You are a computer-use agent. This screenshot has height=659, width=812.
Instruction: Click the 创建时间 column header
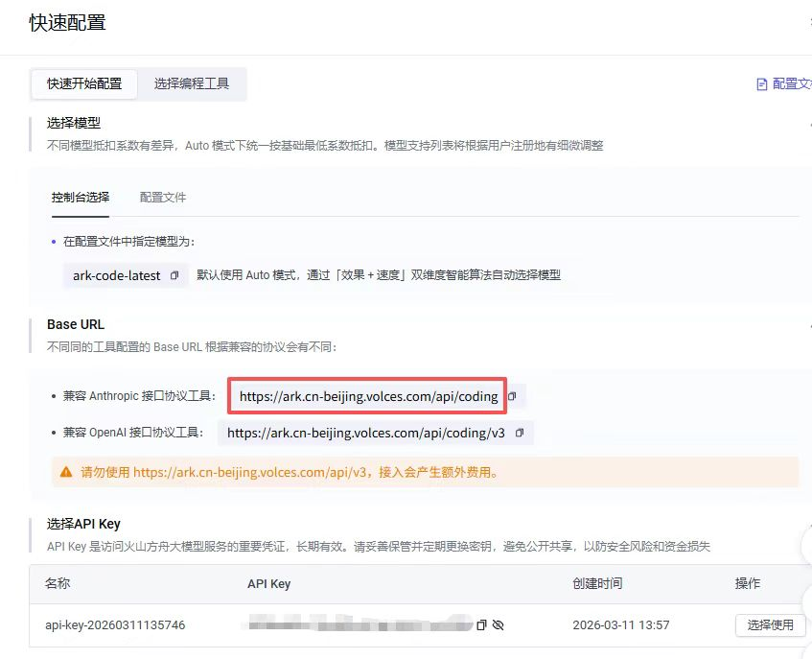click(x=597, y=583)
